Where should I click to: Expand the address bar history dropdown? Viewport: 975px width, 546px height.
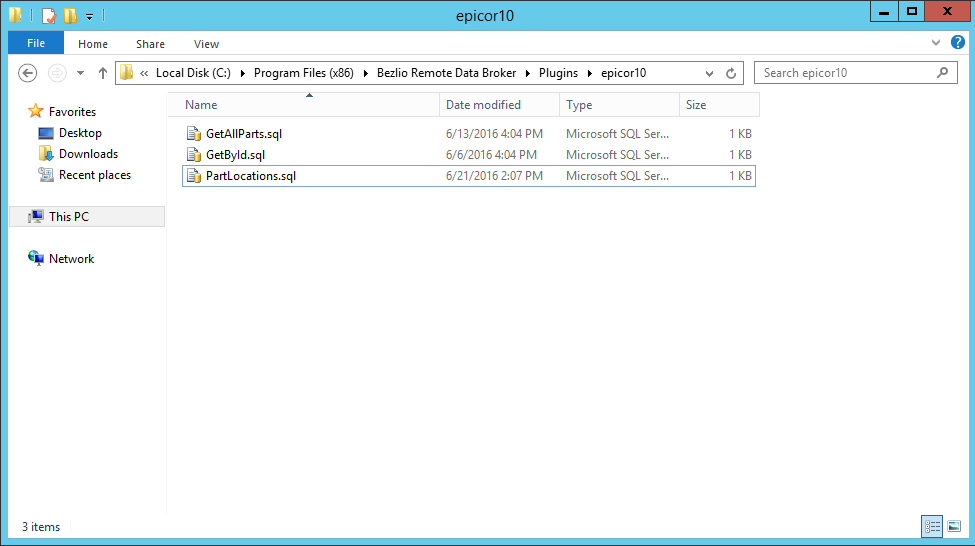click(x=709, y=73)
